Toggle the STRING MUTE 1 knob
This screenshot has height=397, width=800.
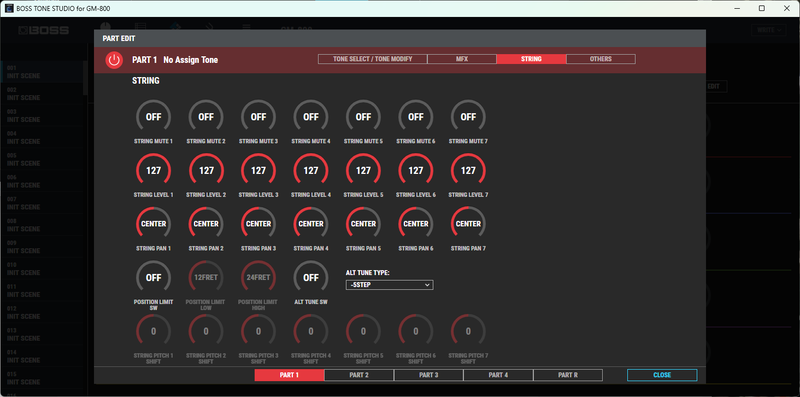154,117
